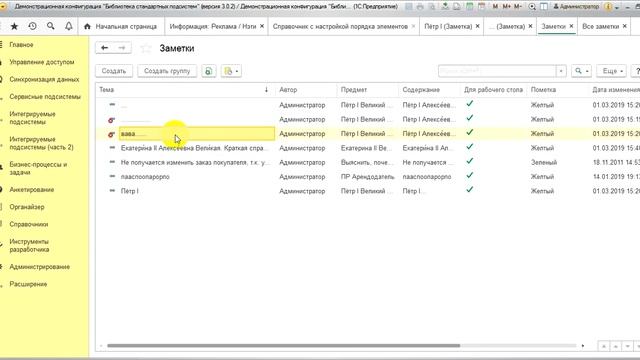Click the M- memory subtract button

(x=518, y=7)
